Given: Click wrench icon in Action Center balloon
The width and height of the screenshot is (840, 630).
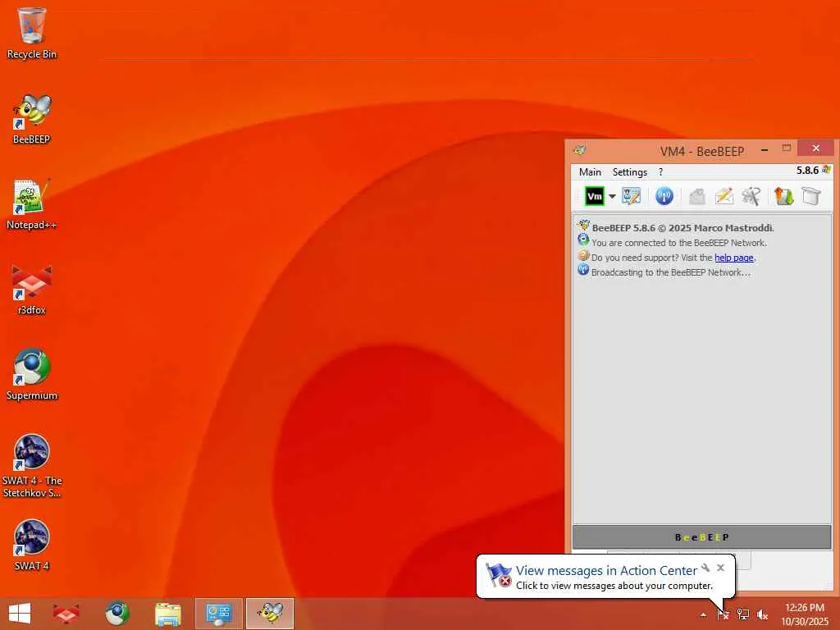Looking at the screenshot, I should click(x=705, y=568).
